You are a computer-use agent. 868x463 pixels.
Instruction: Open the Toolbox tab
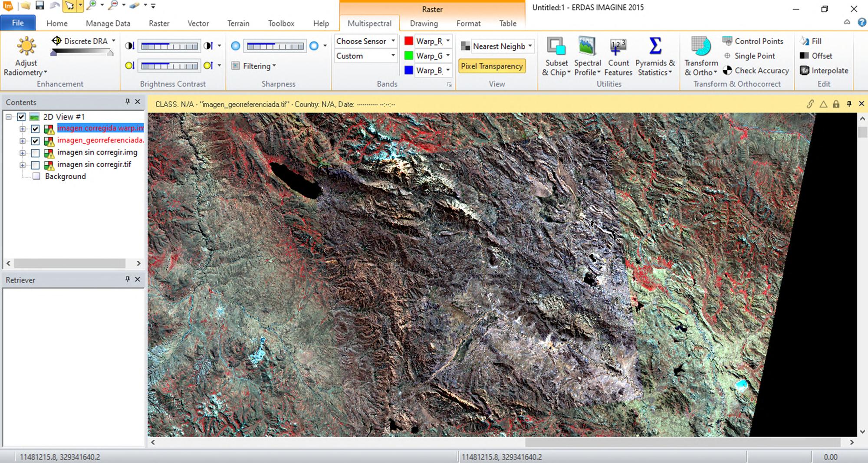[x=281, y=23]
